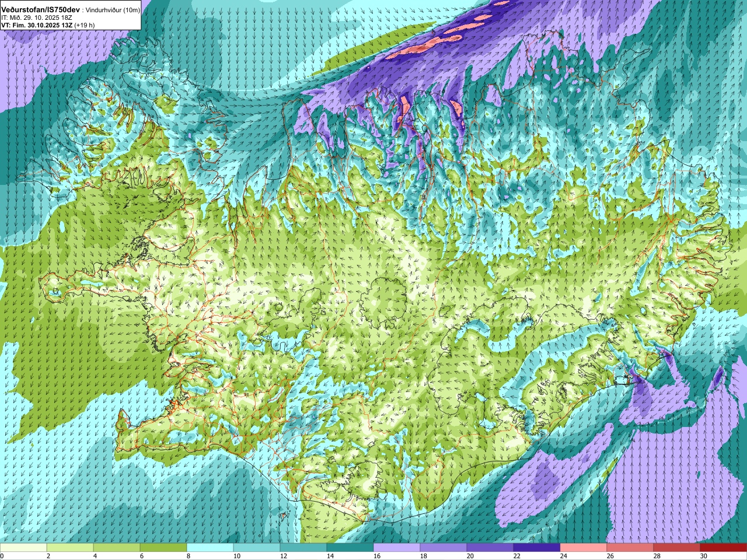
Task: Click the legend scale label '2'
Action: (48, 556)
